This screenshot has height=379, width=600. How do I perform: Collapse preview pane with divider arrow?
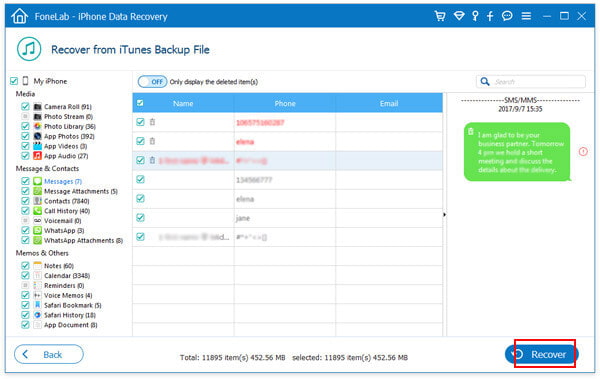444,215
